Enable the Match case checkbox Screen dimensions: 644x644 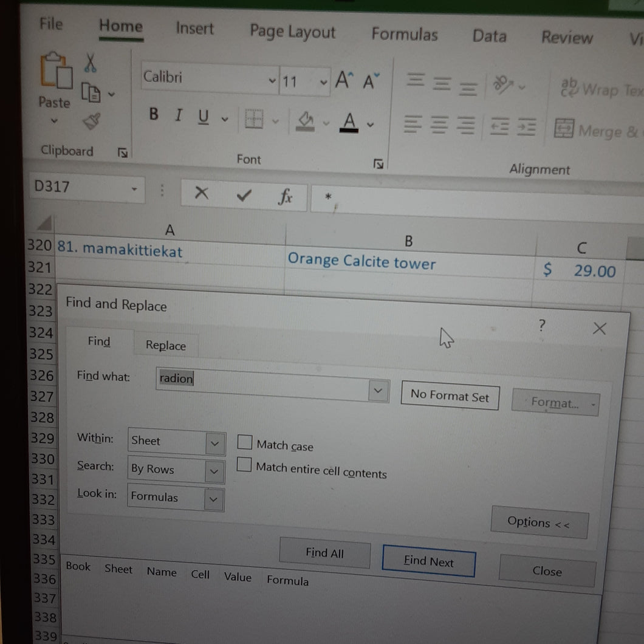[x=245, y=442]
